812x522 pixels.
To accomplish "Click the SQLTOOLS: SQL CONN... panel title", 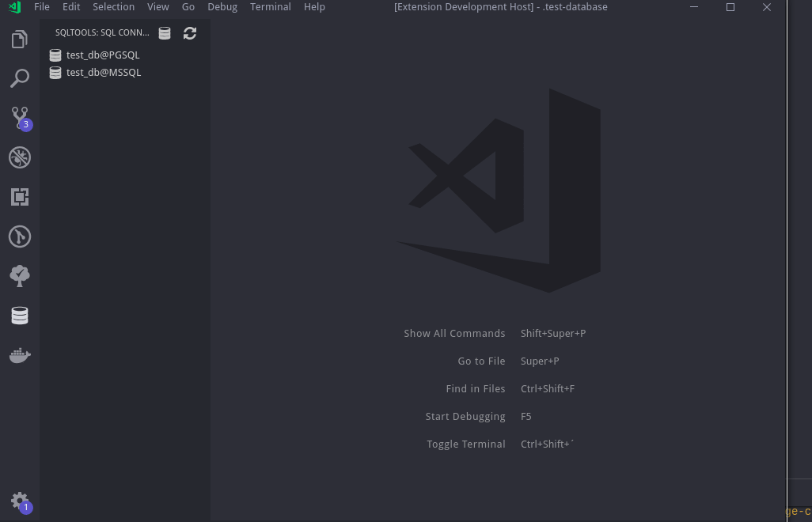I will [102, 32].
